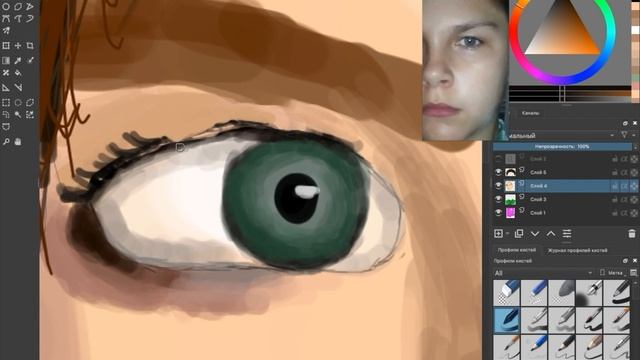Select the Multibrush tool
The image size is (640, 360).
(6, 31)
